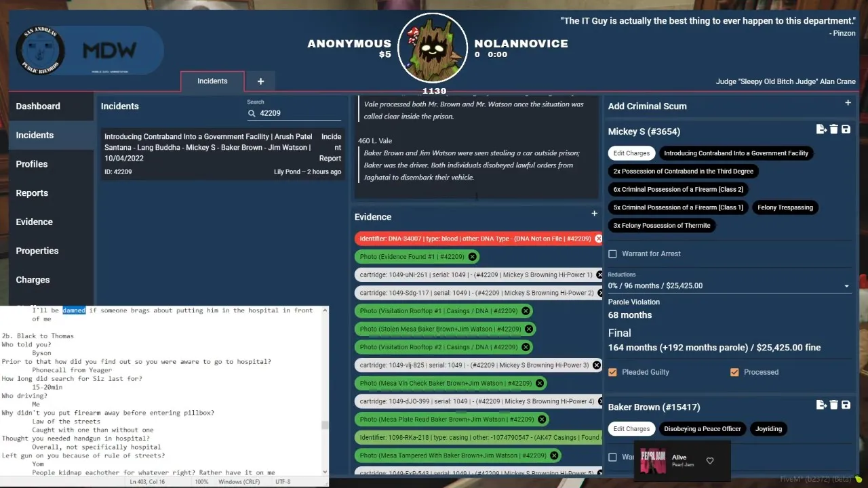Click Introducing Contraband Into Government Facility charge

click(x=736, y=153)
